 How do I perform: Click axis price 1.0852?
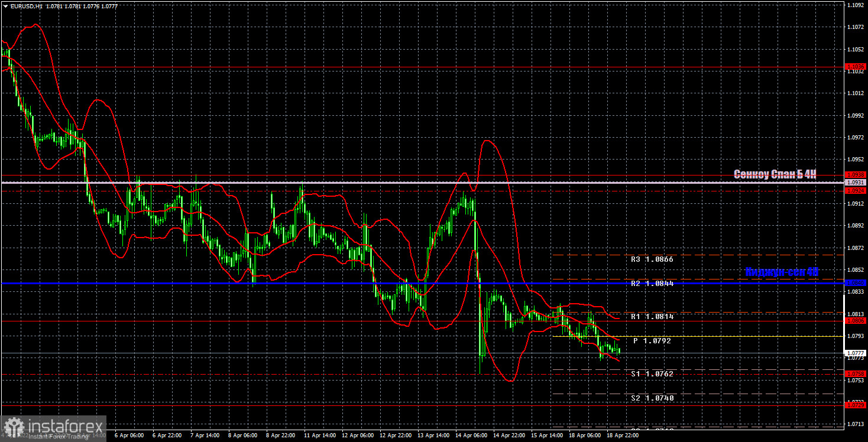point(856,270)
